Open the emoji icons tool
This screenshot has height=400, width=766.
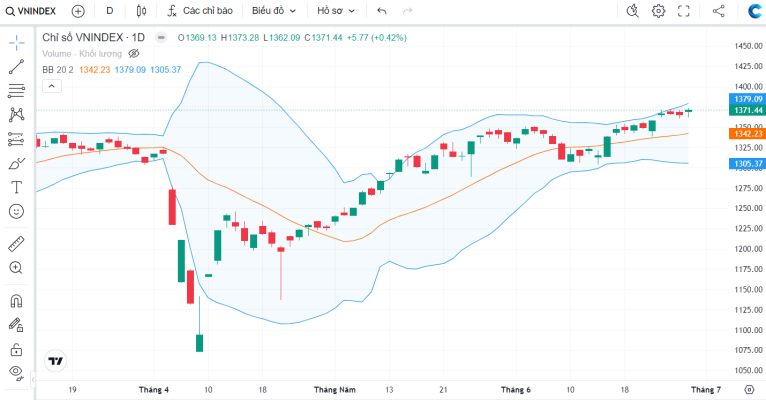16,211
